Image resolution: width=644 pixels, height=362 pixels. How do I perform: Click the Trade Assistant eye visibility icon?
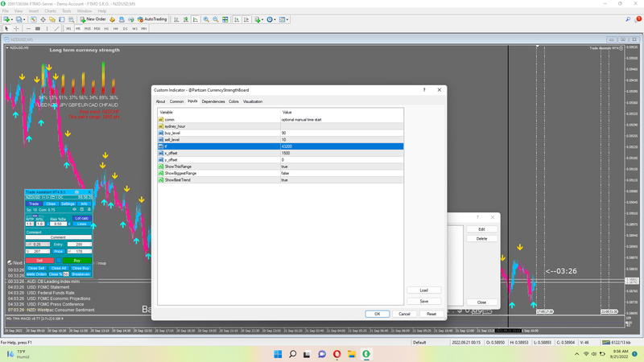75,209
